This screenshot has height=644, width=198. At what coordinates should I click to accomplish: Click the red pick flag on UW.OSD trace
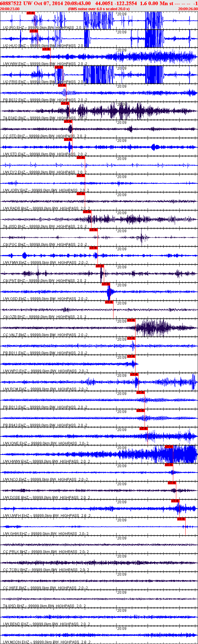[106, 284]
